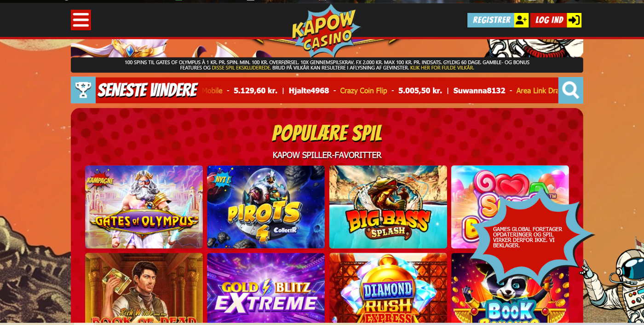Image resolution: width=644 pixels, height=325 pixels.
Task: Open the Pirots 4 game tile
Action: click(266, 207)
